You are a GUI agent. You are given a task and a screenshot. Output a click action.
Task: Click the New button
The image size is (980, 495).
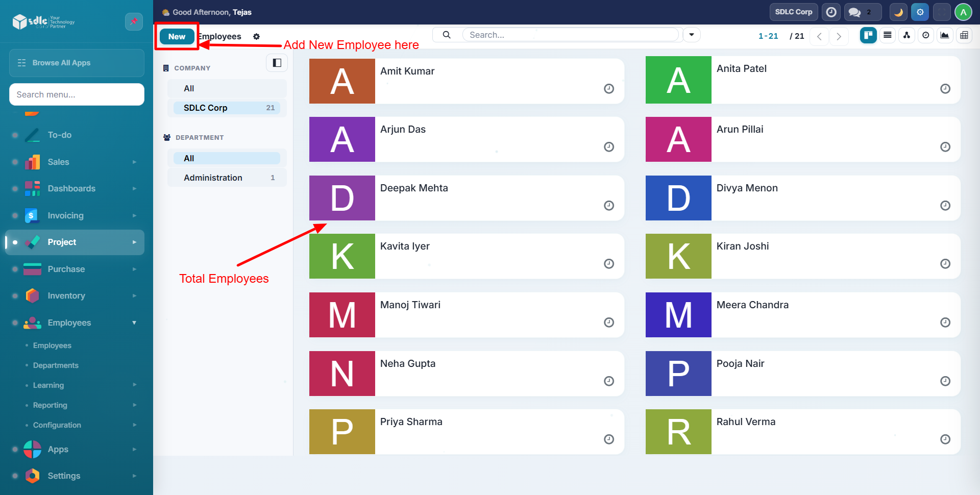tap(177, 37)
